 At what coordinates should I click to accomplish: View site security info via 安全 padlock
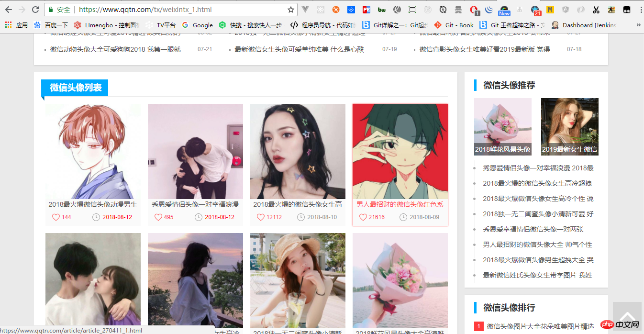click(x=58, y=10)
